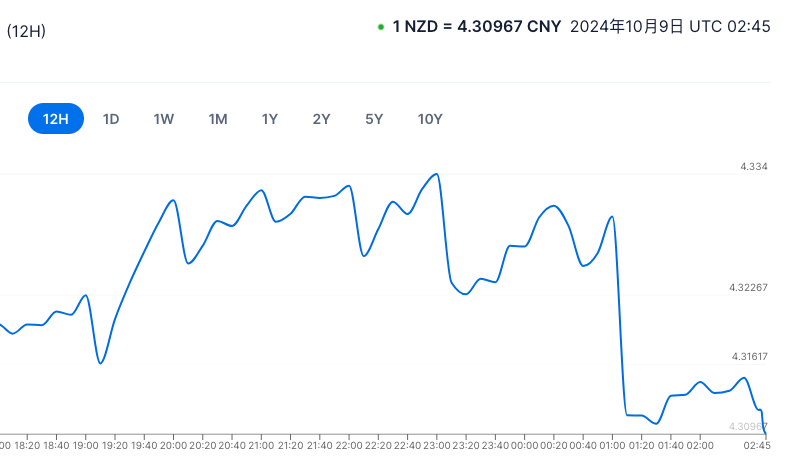This screenshot has width=797, height=462.
Task: Click the 4.31617 y-axis value
Action: (749, 357)
